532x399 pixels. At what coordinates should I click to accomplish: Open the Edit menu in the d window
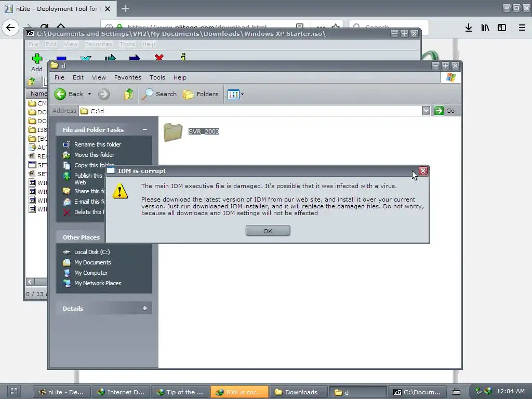tap(78, 77)
